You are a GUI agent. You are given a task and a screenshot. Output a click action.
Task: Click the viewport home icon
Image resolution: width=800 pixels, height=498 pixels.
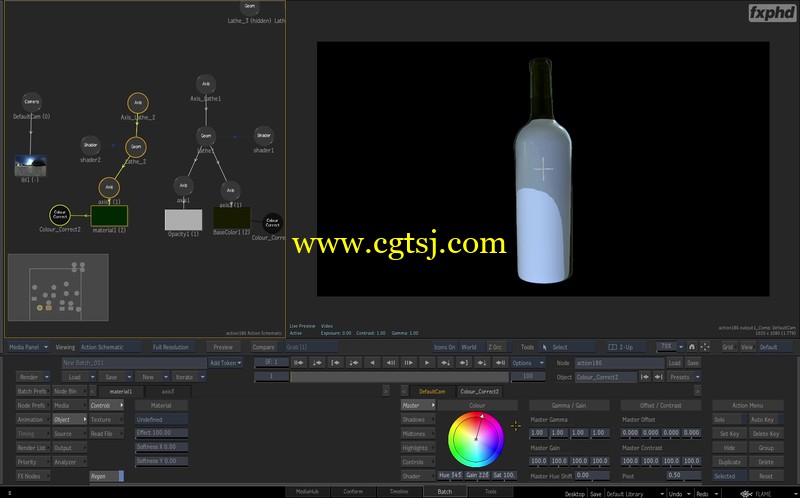coord(692,347)
